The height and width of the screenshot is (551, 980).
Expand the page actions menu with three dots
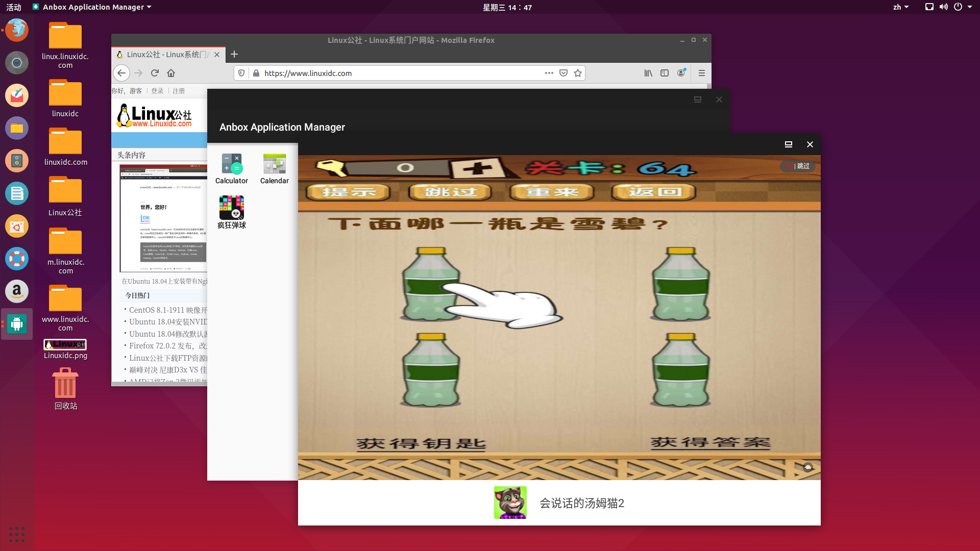tap(549, 73)
